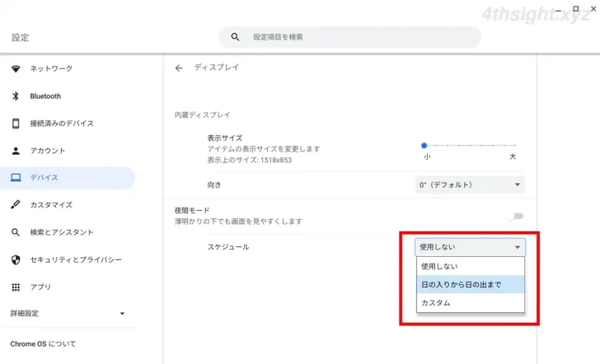Click the account person icon

tap(16, 151)
